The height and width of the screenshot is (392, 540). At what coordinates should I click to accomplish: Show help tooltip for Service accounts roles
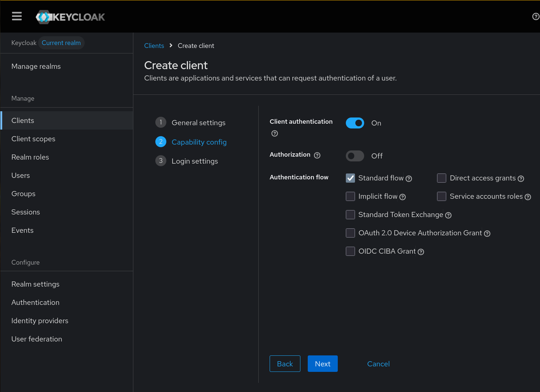point(528,197)
